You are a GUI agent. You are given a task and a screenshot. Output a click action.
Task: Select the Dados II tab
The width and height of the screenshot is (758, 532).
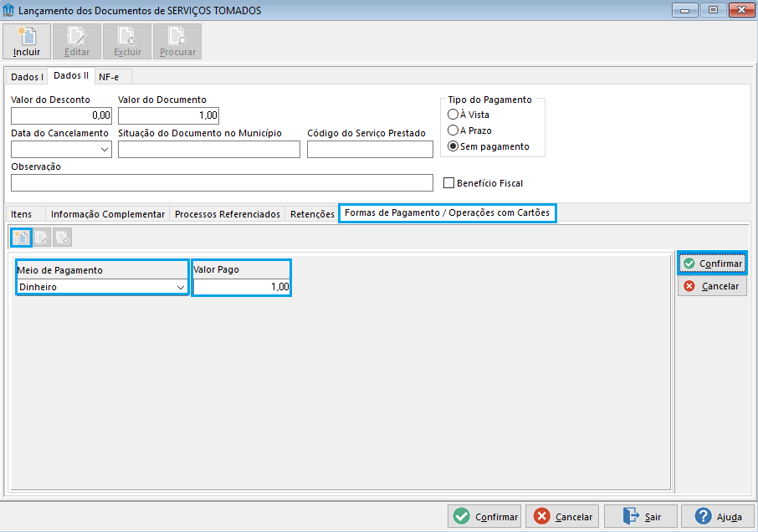point(71,75)
